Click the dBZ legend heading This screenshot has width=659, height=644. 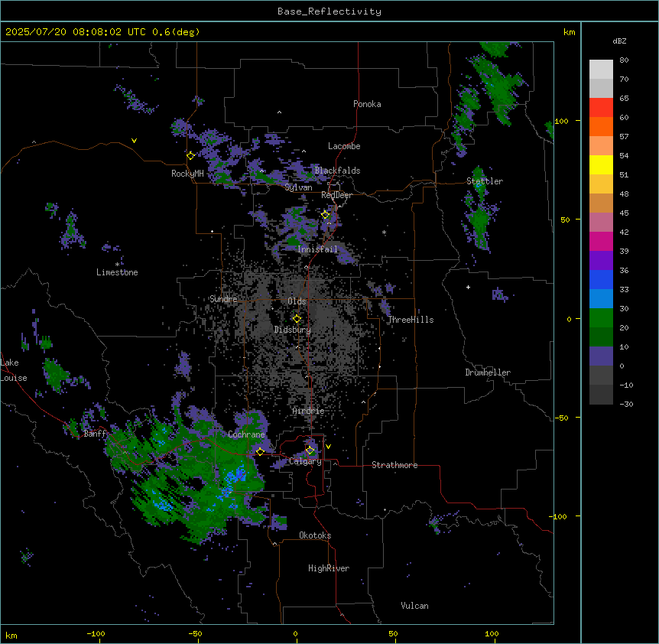[619, 41]
